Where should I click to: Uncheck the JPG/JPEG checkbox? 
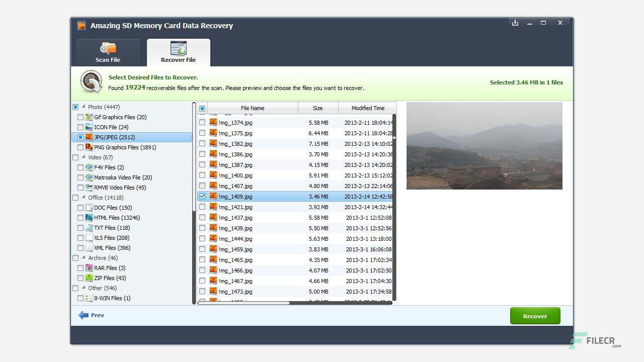pos(80,137)
